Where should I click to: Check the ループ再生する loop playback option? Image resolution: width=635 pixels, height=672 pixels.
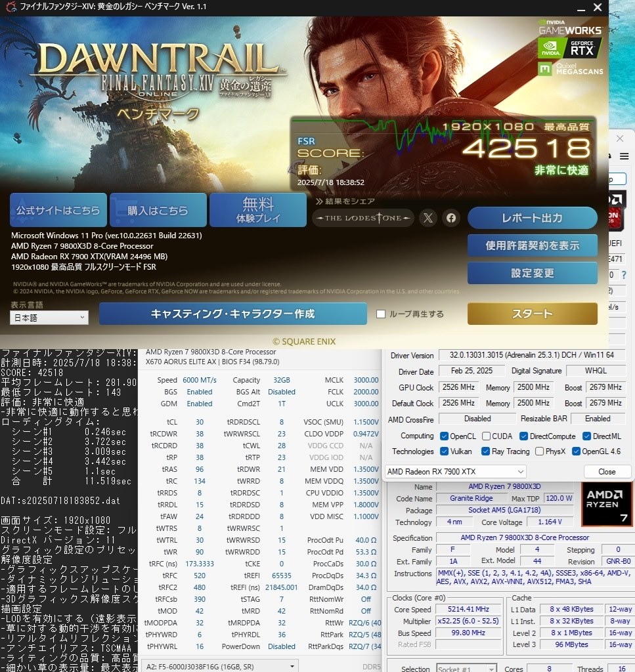tap(380, 314)
